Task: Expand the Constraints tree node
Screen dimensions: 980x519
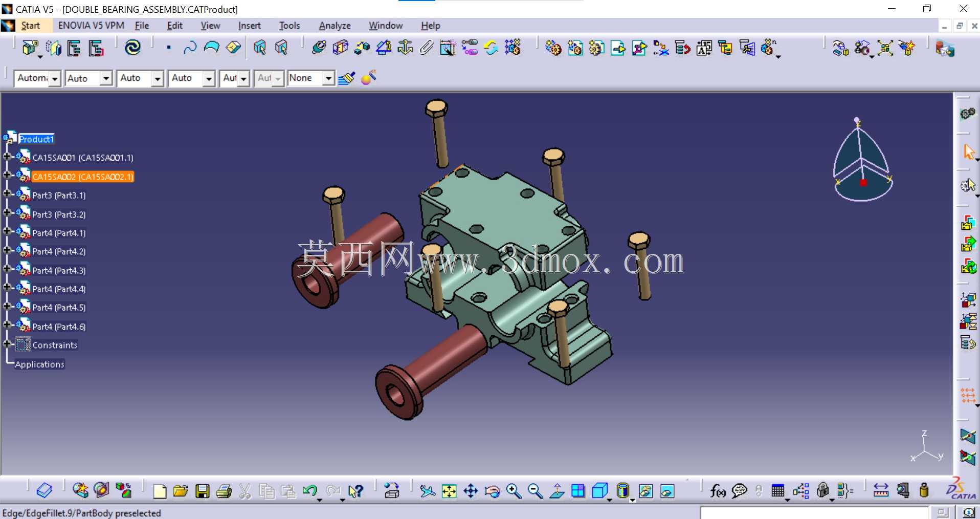Action: [x=7, y=344]
